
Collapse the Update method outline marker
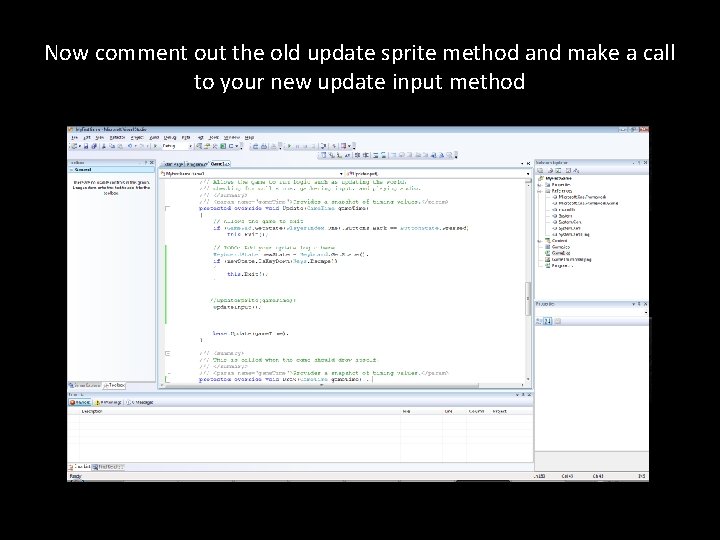click(x=168, y=208)
